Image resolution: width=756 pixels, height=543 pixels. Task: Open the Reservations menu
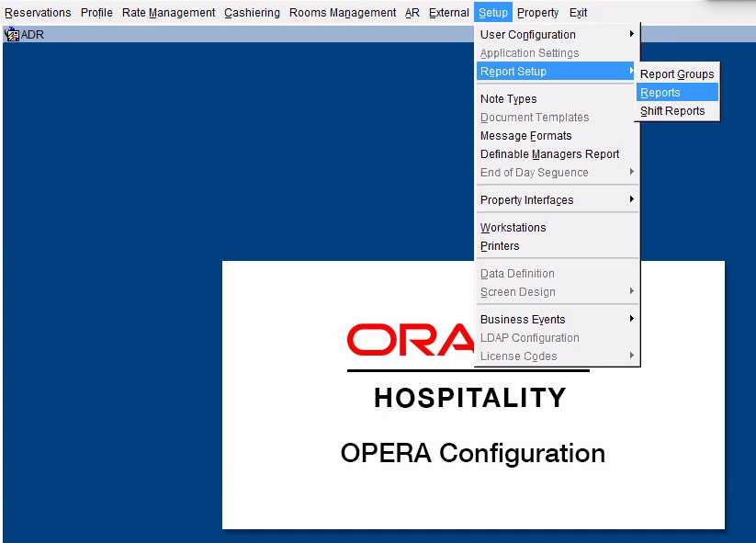[38, 13]
